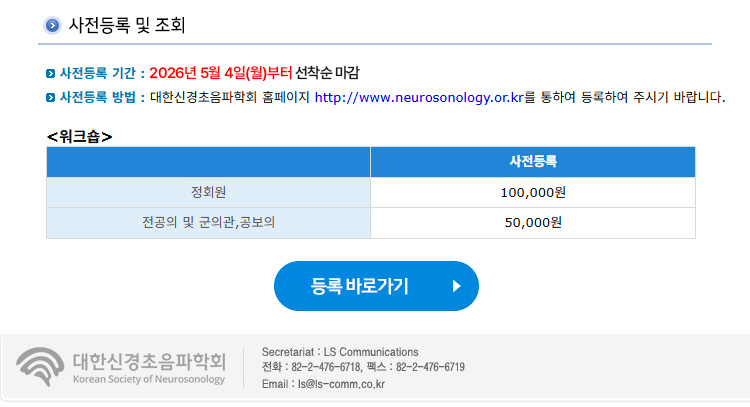Click the 전화 and 팩스 number line

(362, 367)
